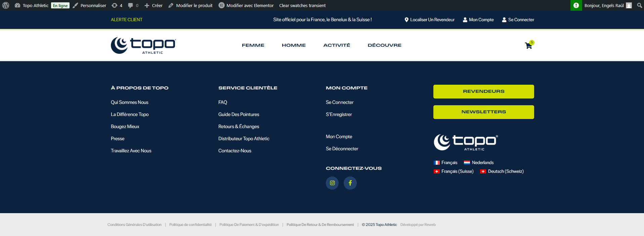Open Politique De Retour & De Remboursement
644x236 pixels.
[320, 225]
